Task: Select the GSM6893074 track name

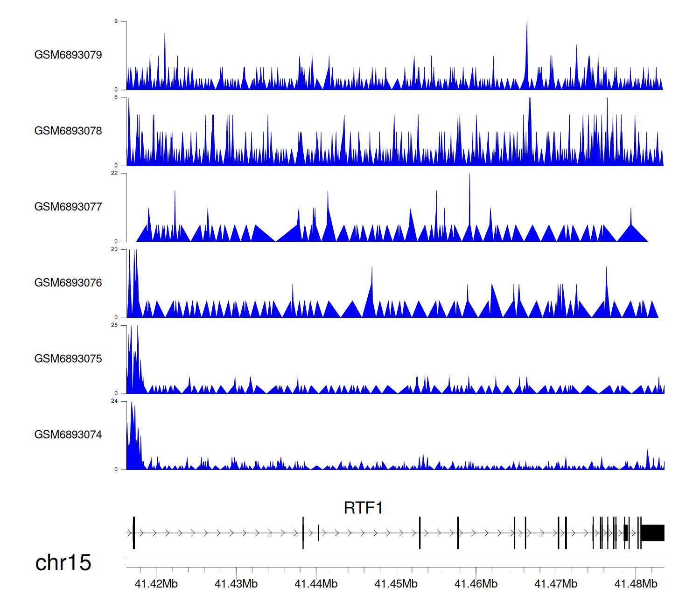Action: point(68,435)
